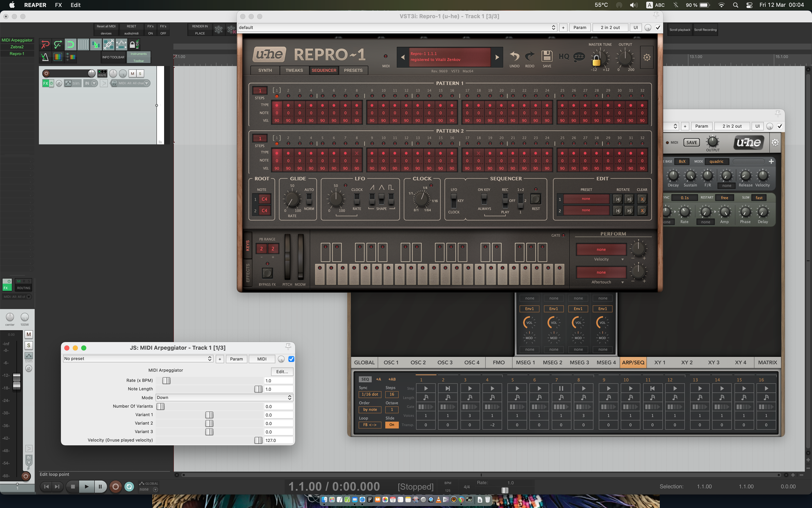Viewport: 812px width, 508px height.
Task: Open Repro-1 Aftertouch perform dropdown arrow
Action: coord(622,282)
